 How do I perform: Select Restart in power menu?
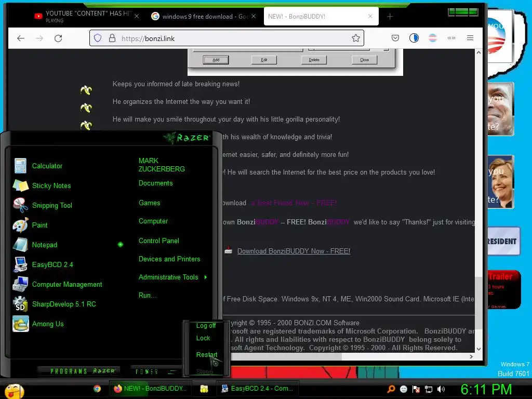206,354
